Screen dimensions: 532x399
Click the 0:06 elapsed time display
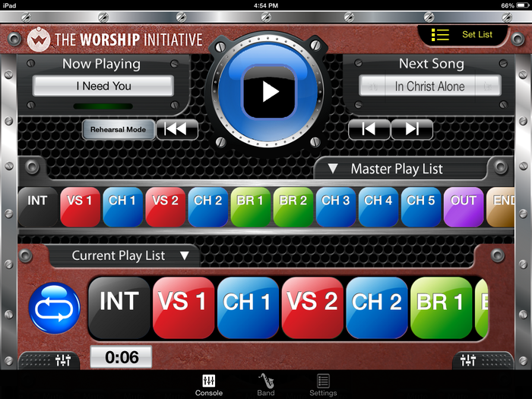[121, 357]
